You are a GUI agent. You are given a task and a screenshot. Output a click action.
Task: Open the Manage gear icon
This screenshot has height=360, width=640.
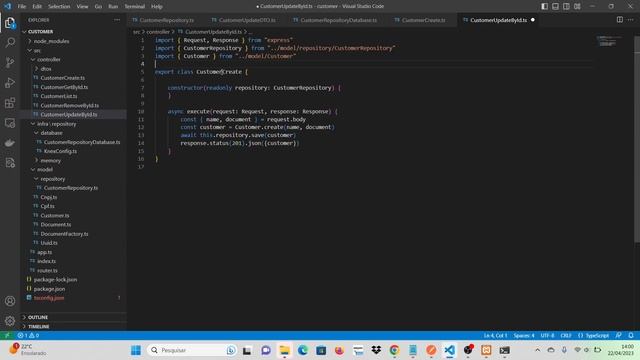point(10,321)
